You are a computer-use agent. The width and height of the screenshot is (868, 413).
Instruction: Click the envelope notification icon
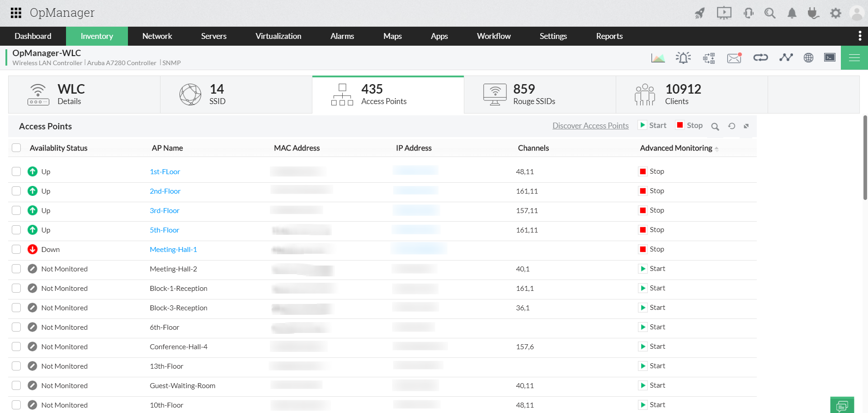(x=734, y=58)
